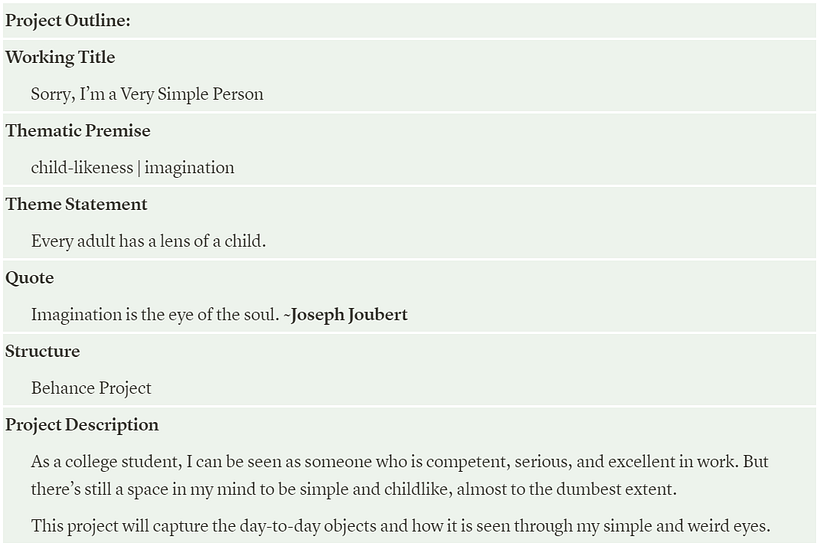Select the "Theme Statement" heading
Image resolution: width=820 pixels, height=547 pixels.
76,205
